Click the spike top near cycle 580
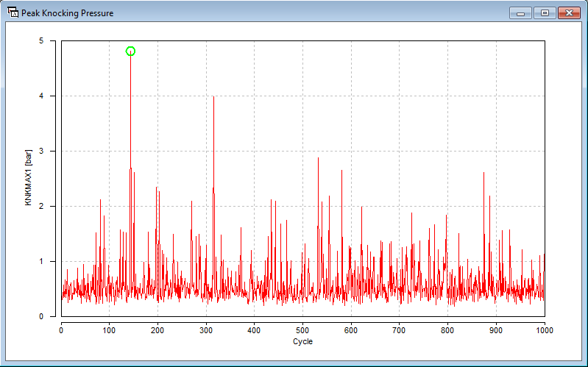Screen dimensions: 588x367 coord(341,171)
